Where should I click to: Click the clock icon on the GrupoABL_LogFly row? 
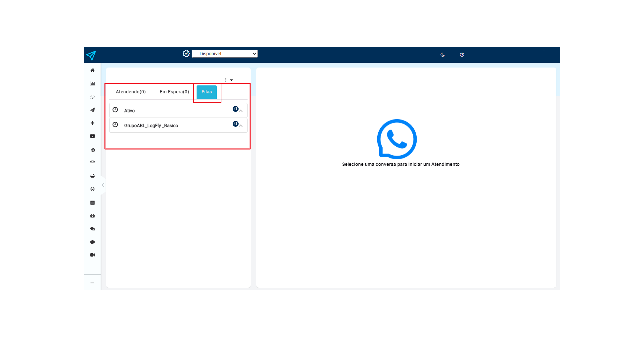115,125
